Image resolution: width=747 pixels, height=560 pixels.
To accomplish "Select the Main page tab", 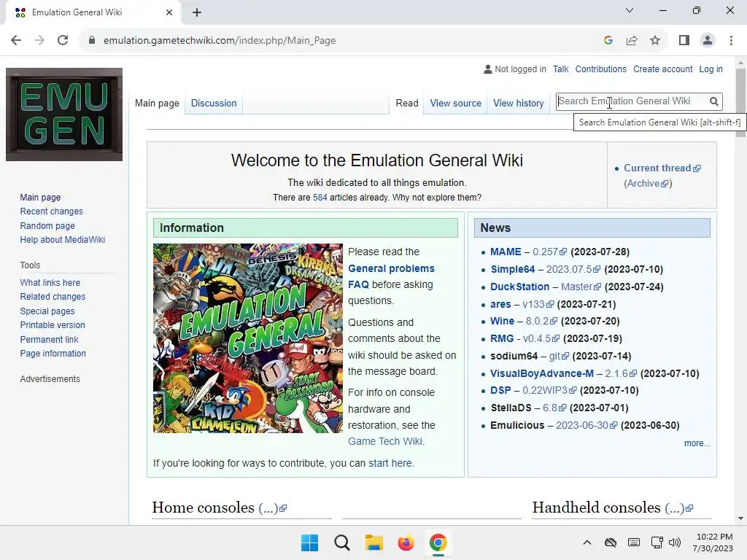I will [157, 103].
